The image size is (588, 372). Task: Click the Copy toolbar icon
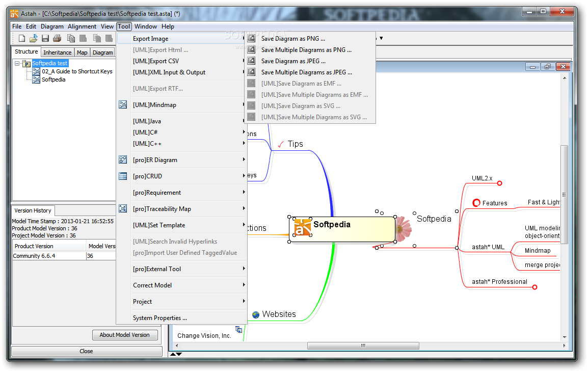point(71,38)
